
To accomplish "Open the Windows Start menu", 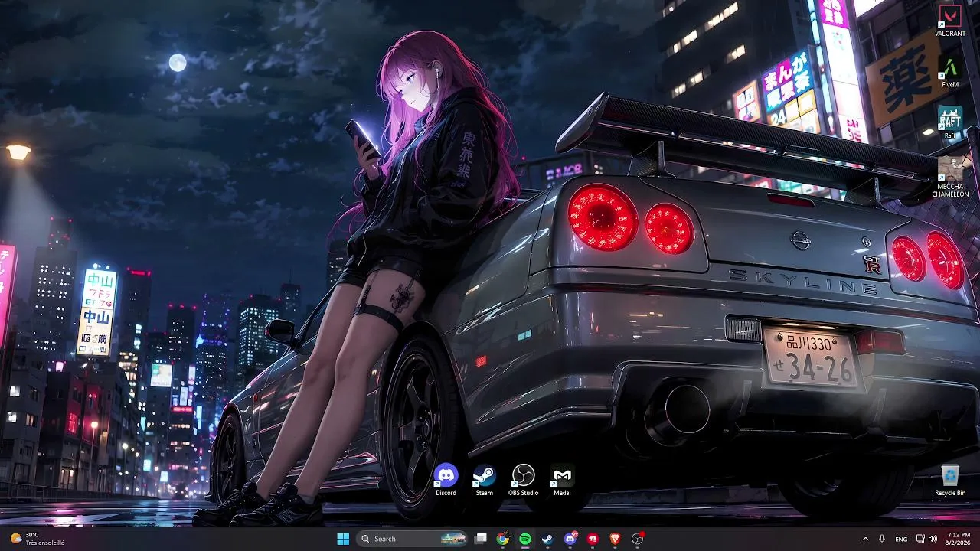I will (343, 539).
